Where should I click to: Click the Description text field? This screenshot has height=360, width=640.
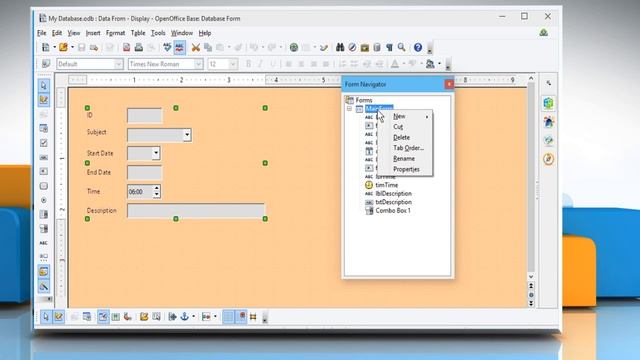(x=196, y=211)
